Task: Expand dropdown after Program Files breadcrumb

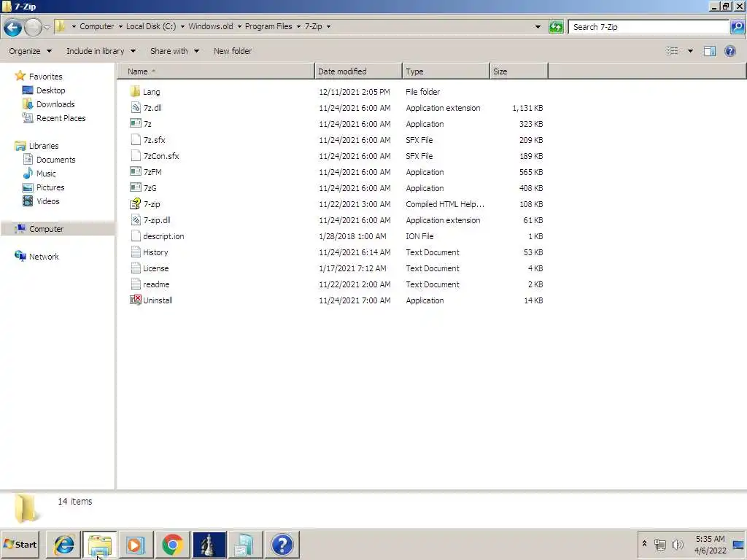Action: click(298, 27)
